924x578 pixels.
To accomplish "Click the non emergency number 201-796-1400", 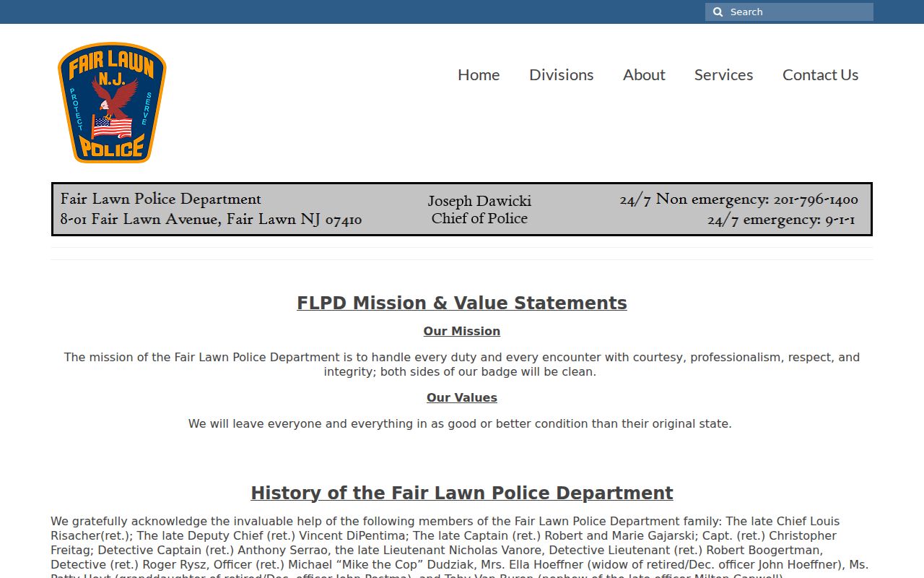I will coord(816,199).
